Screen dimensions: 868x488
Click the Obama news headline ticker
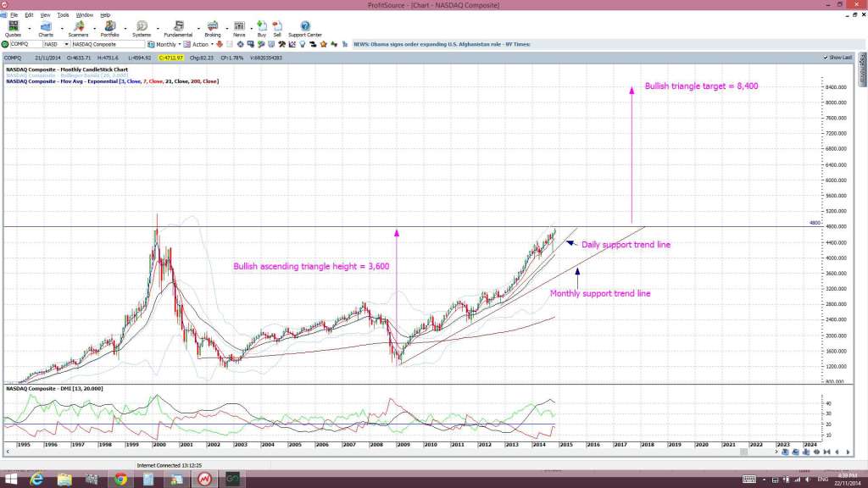[x=442, y=44]
